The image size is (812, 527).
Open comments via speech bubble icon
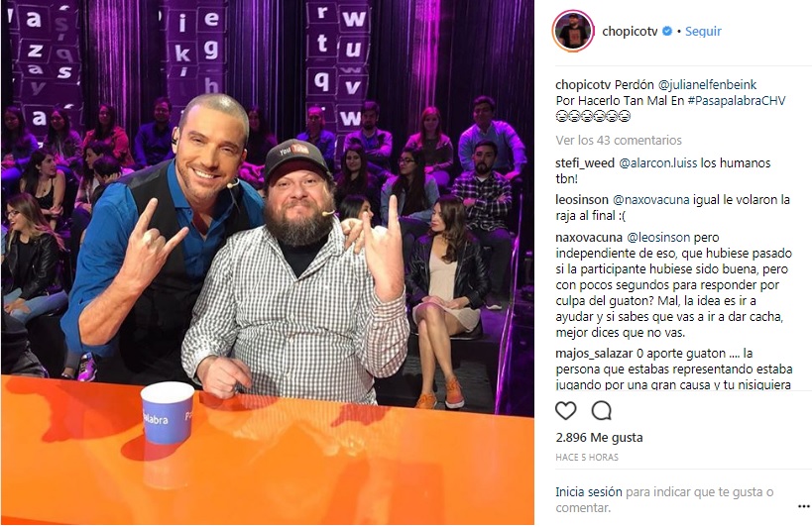(601, 411)
